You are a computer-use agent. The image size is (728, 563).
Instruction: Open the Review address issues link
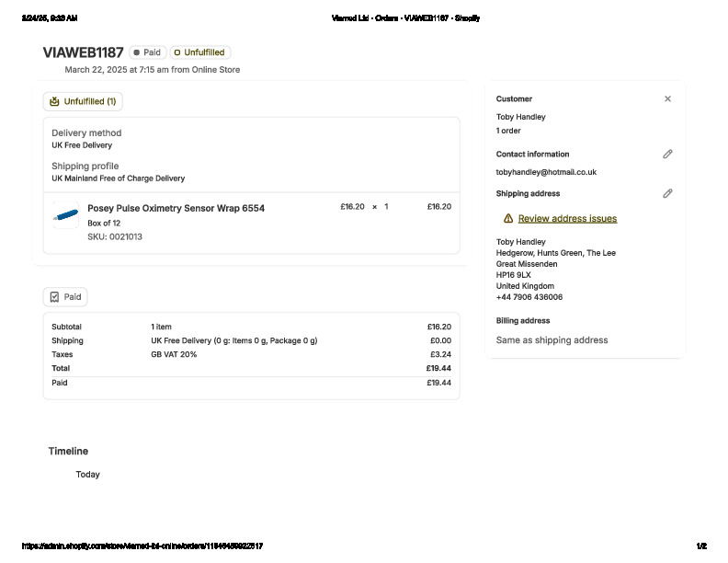click(x=567, y=219)
